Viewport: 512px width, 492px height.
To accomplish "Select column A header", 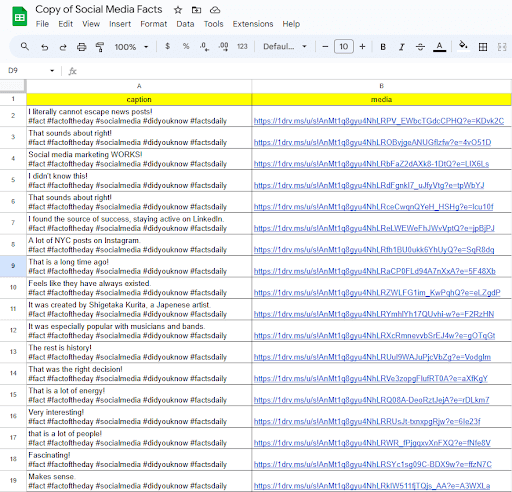I will [139, 86].
